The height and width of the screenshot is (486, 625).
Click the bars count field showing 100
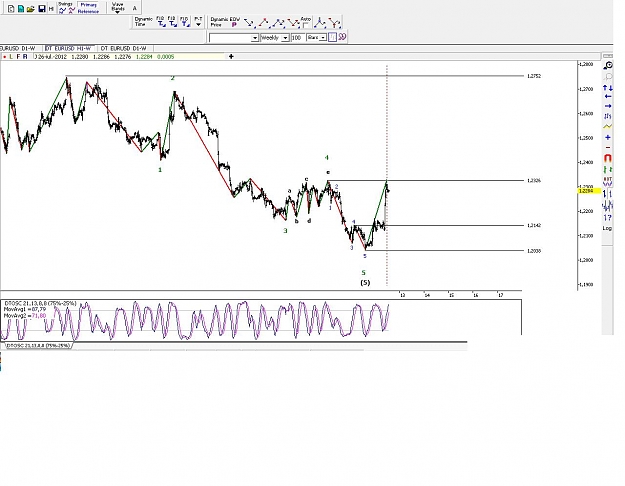[x=297, y=38]
